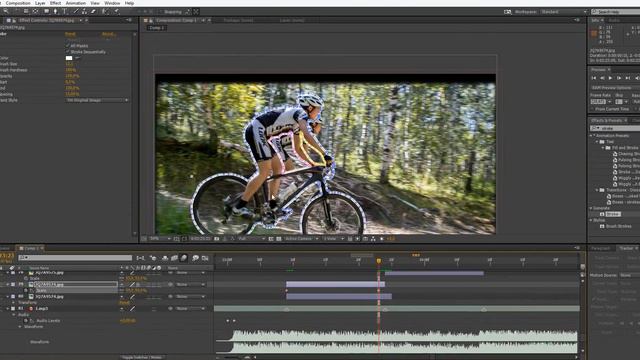
Task: Select the Clone Stamp tool
Action: 84,11
